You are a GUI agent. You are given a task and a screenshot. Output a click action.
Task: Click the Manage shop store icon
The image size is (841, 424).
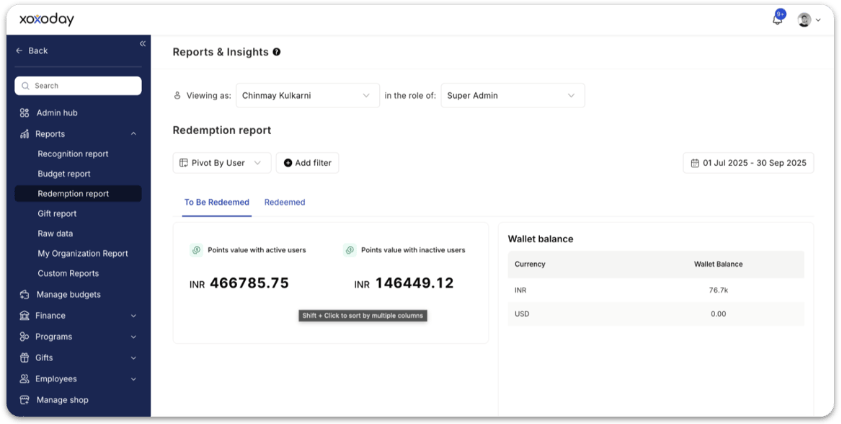(x=24, y=400)
